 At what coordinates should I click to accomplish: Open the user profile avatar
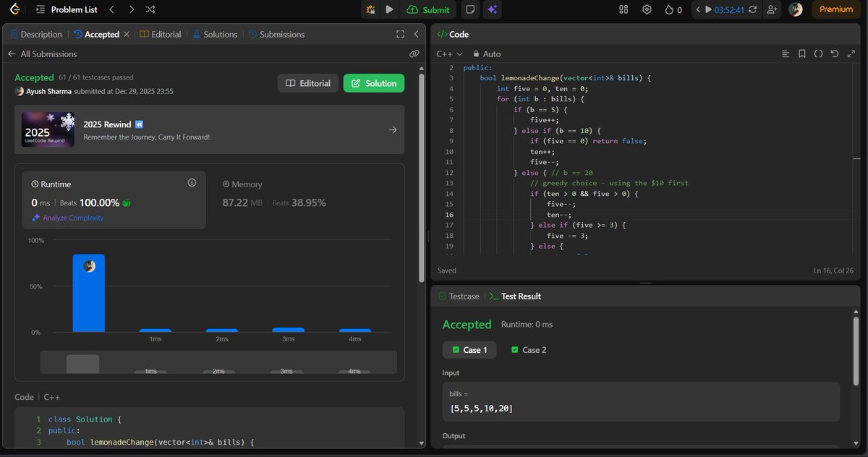pos(796,9)
